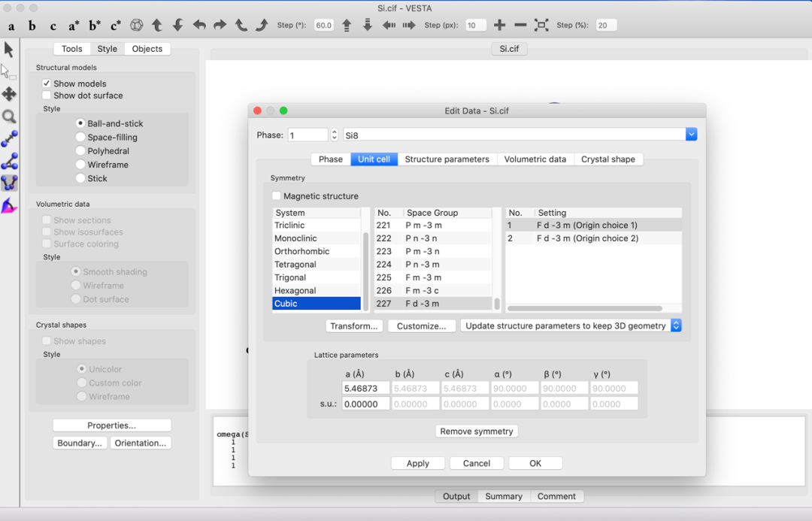The width and height of the screenshot is (812, 521).
Task: Translate the structure left
Action: 389,25
